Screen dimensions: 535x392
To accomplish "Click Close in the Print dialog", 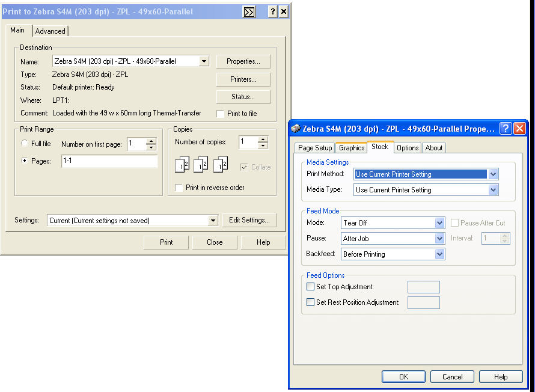I will [x=215, y=242].
